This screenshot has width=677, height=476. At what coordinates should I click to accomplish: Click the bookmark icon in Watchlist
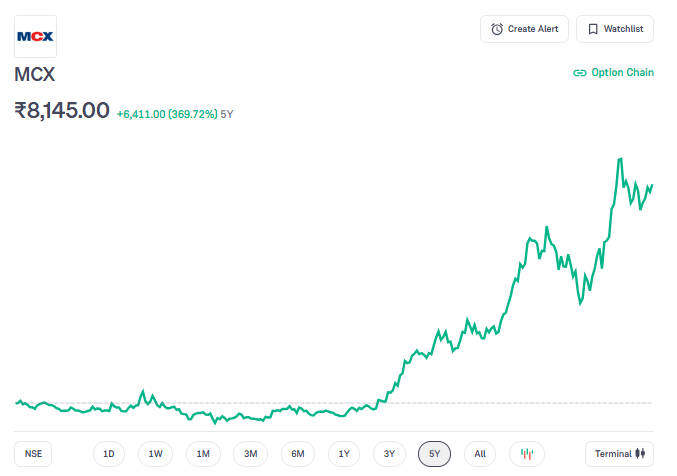point(593,29)
